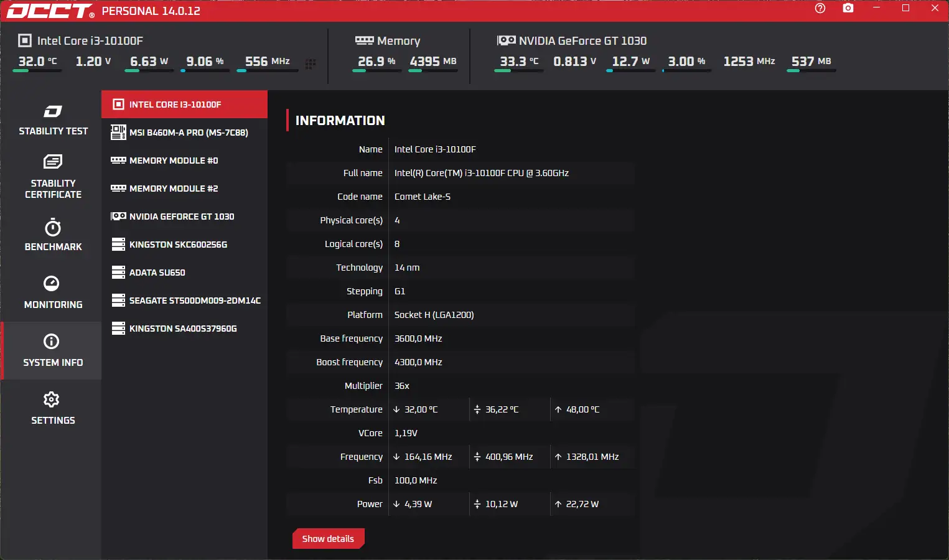This screenshot has width=949, height=560.
Task: Click the GPU power reading 12.7 W
Action: [631, 62]
